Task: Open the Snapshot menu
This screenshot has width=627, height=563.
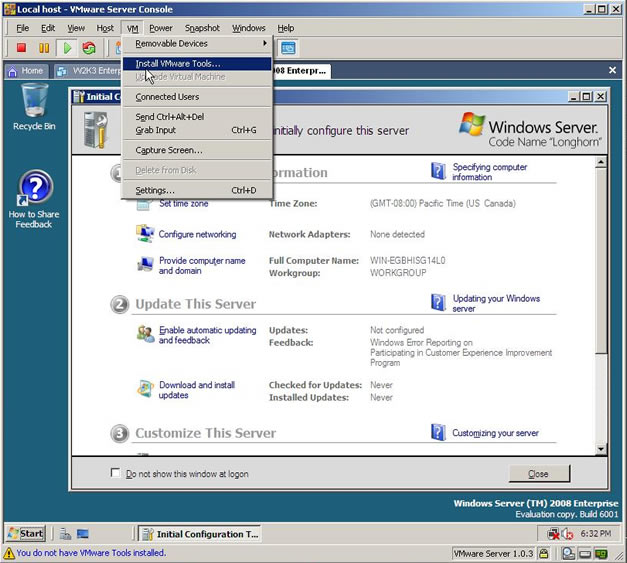Action: click(202, 28)
